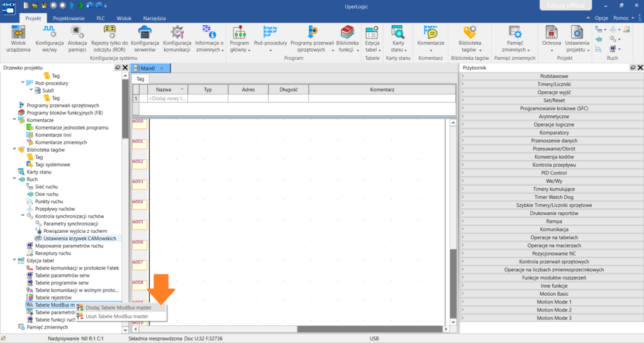Screen dimensions: 644x343
Task: Open Program główny ribbon icon
Action: [x=240, y=38]
